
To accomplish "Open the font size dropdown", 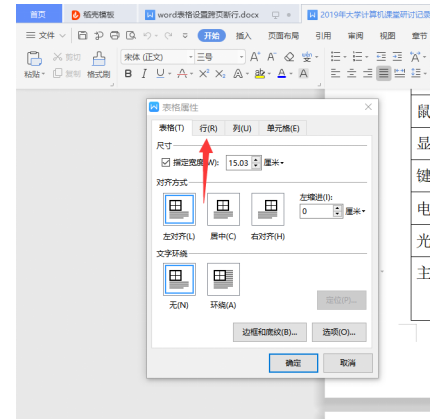I will (242, 57).
